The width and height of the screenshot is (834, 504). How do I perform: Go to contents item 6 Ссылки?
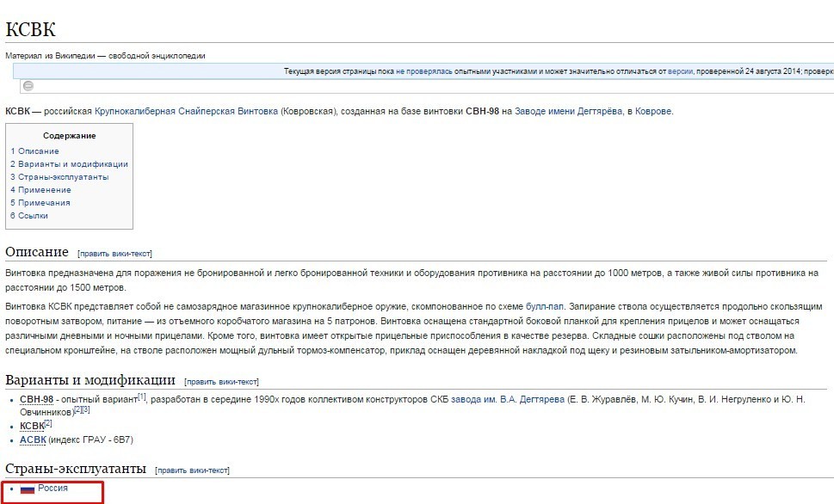[x=29, y=215]
